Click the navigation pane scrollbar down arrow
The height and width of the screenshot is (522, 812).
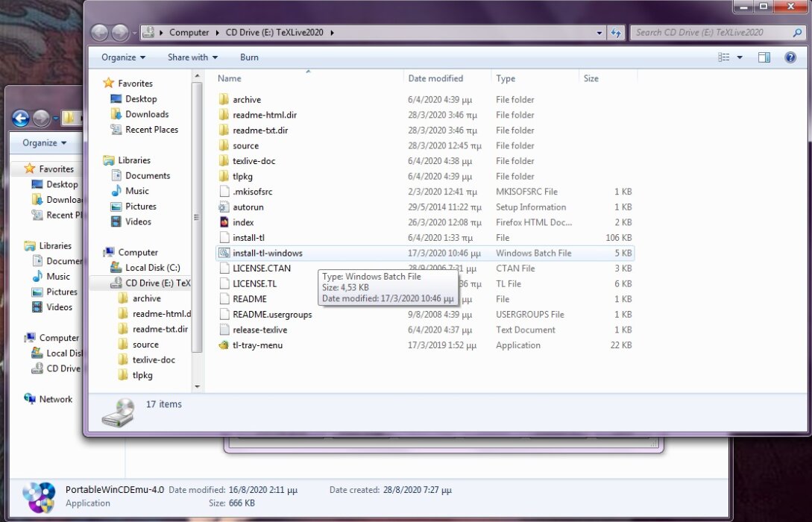197,386
